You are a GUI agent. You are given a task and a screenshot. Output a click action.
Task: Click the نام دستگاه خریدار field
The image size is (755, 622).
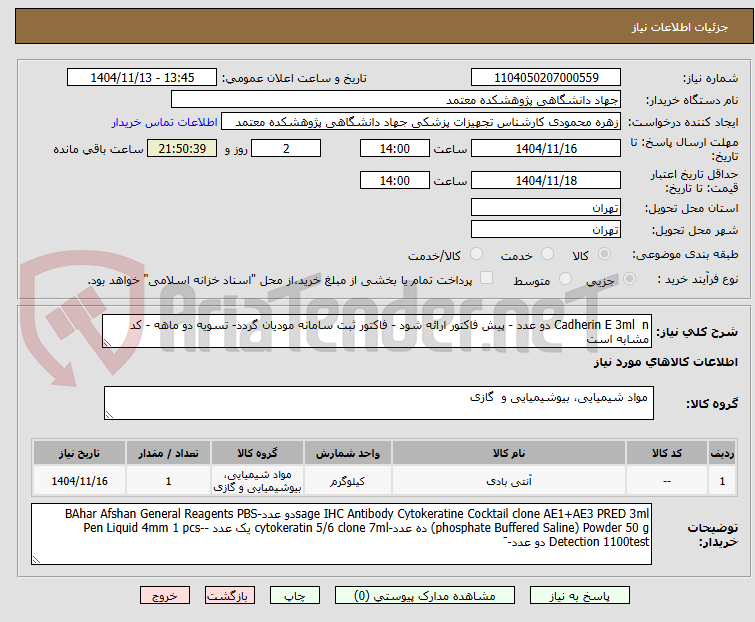click(x=396, y=100)
